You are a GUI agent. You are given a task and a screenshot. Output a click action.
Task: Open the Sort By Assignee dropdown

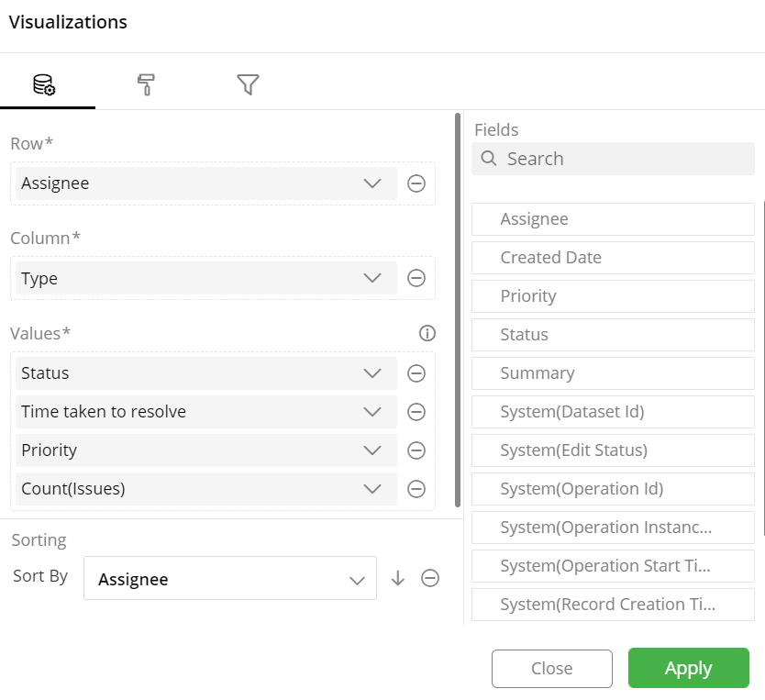[x=230, y=578]
